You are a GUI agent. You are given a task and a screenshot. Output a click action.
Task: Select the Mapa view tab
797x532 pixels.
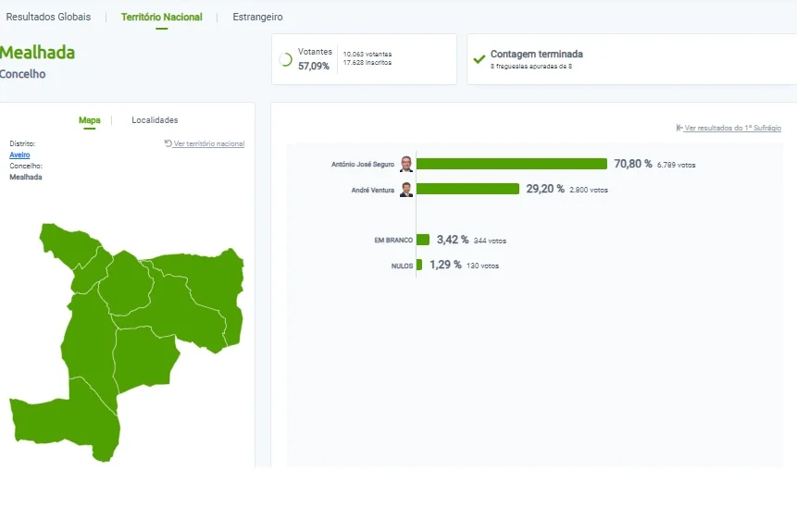(x=90, y=120)
